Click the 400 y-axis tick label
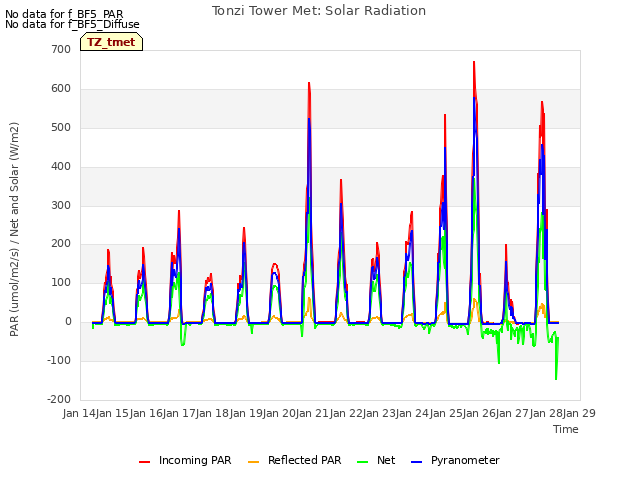 tap(61, 167)
